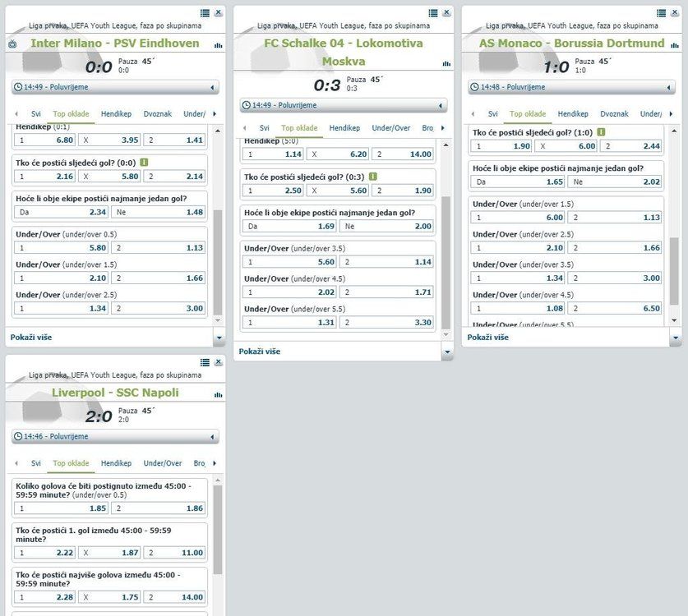This screenshot has width=688, height=616.
Task: Show next tabs arrow in Monaco panel
Action: (x=671, y=114)
